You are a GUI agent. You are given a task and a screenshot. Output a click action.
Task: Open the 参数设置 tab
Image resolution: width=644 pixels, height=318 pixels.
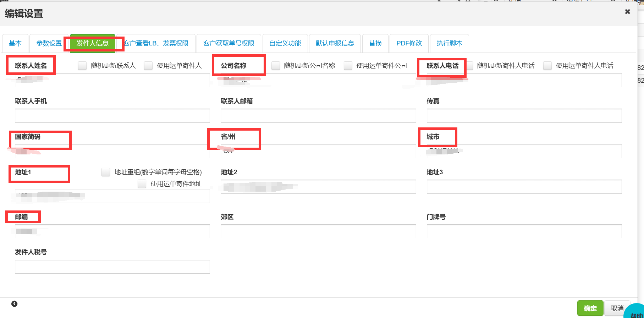click(x=49, y=43)
